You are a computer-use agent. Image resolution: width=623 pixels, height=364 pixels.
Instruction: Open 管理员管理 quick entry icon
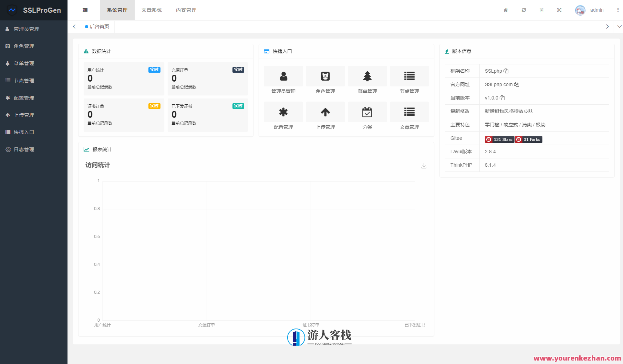point(283,76)
